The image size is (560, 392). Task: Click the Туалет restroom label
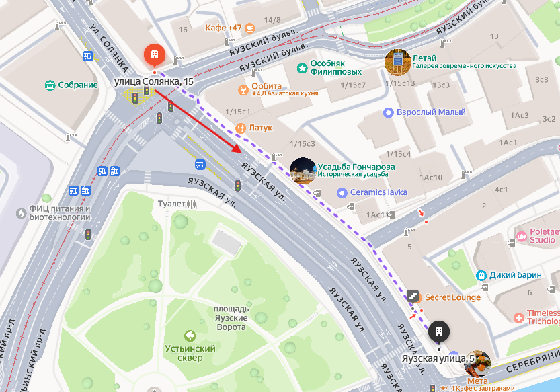coord(171,204)
